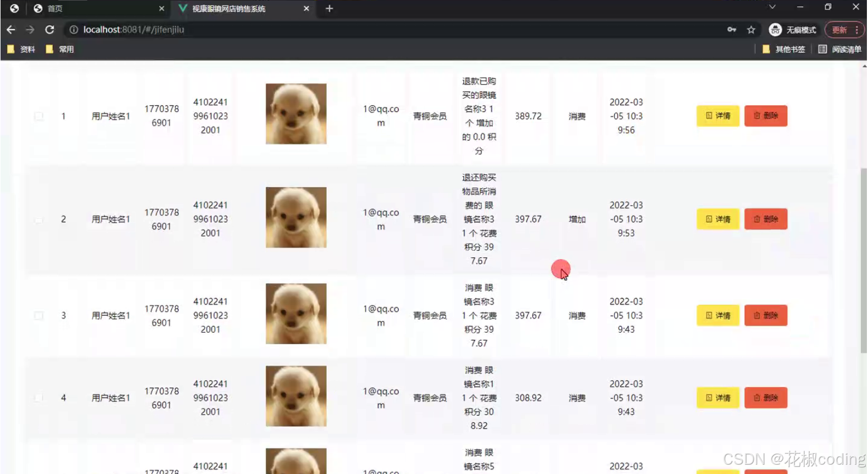Screen dimensions: 868x474
Task: Switch to the 首页 tab
Action: tap(98, 8)
